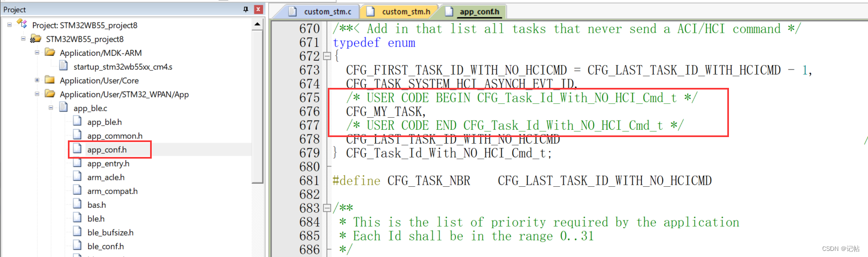Click CFG_TASK_SYSTEM_HCI_ASYNCH_EVT_ID on line 674
Image resolution: width=868 pixels, height=257 pixels.
coord(460,84)
